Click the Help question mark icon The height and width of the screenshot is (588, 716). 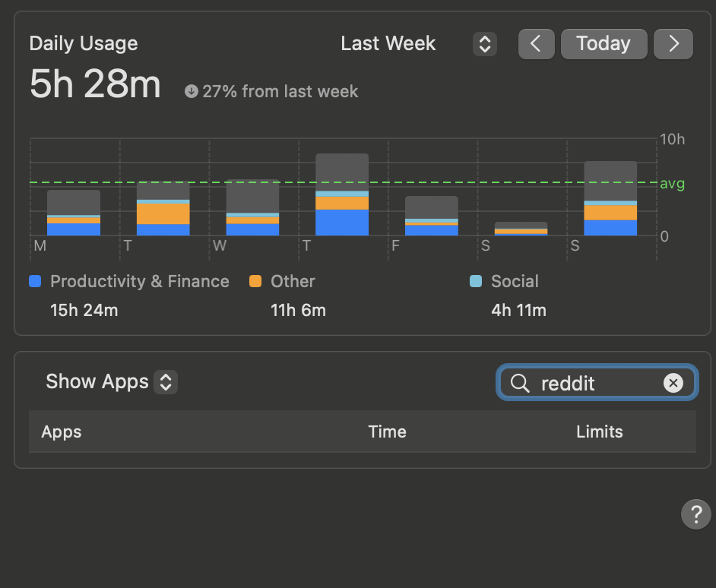pyautogui.click(x=695, y=514)
